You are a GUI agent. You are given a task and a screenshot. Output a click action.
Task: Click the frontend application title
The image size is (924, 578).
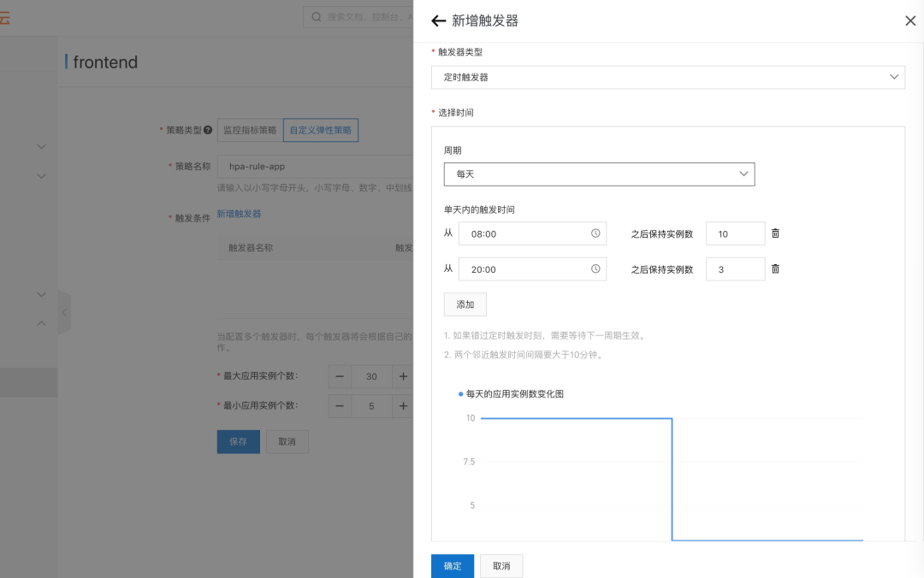click(105, 62)
